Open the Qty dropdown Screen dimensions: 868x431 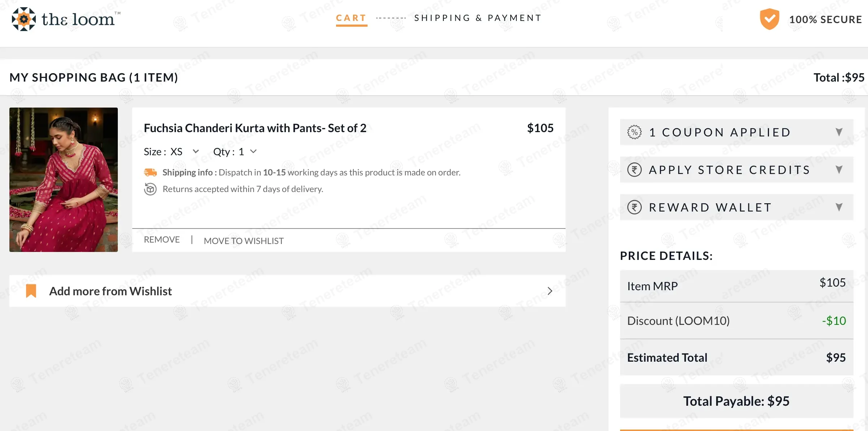(x=253, y=152)
